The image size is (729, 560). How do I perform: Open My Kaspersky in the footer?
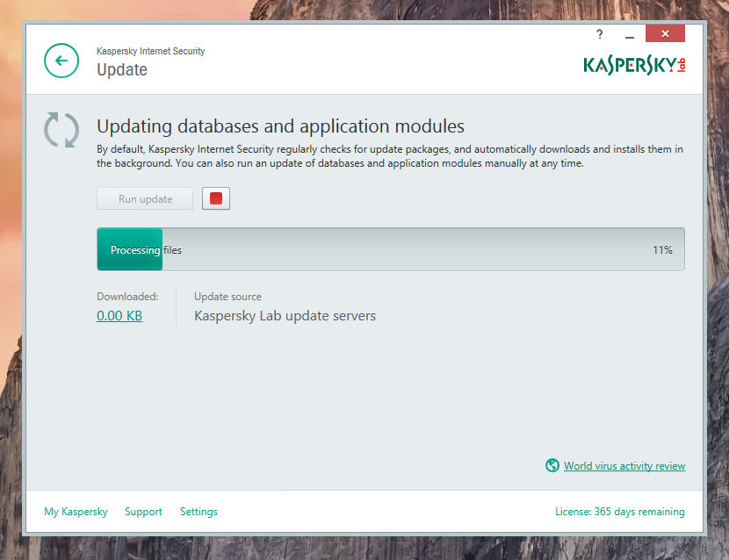tap(76, 512)
